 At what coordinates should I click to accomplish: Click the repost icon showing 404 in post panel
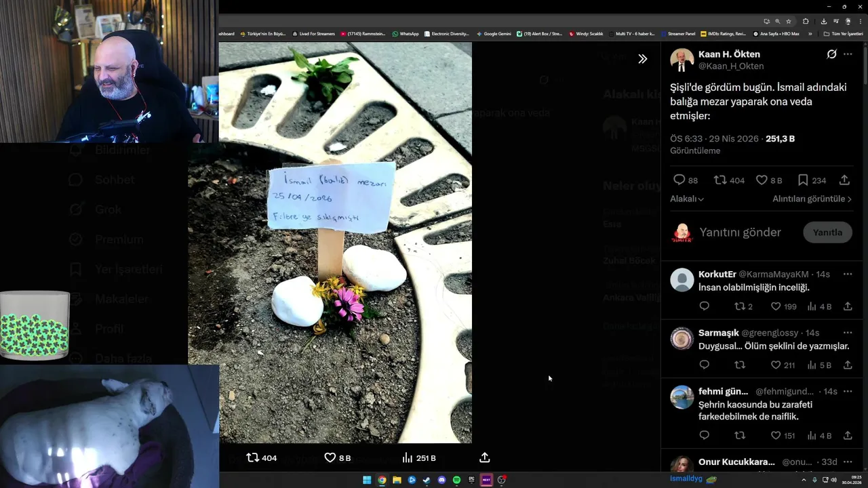click(x=720, y=180)
